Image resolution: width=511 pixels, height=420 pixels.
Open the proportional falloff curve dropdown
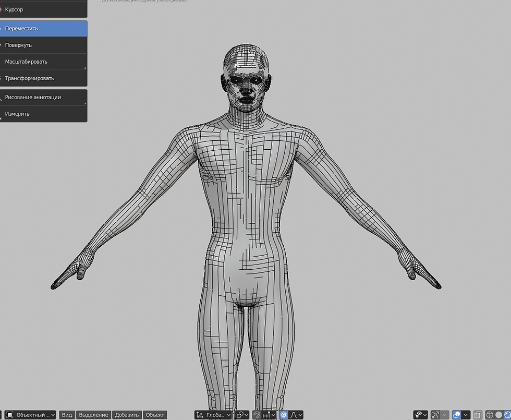coord(296,415)
